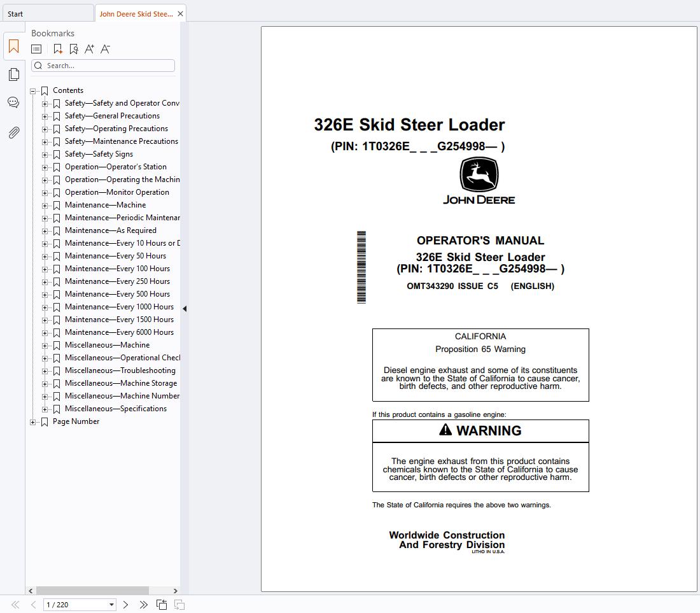Select the John Deere Skid Steer tab
700x613 pixels.
tap(136, 14)
